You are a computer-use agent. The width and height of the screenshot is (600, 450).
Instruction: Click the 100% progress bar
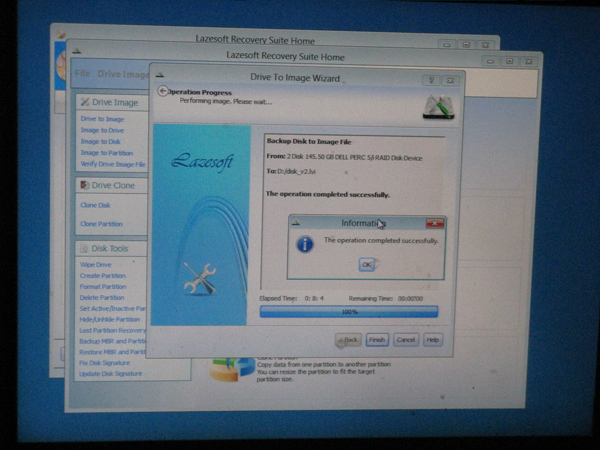[x=349, y=312]
